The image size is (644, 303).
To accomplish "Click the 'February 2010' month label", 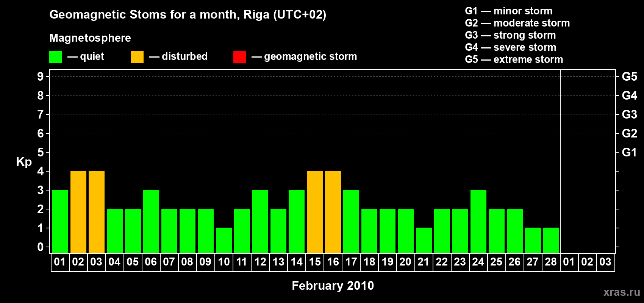I will coord(333,286).
